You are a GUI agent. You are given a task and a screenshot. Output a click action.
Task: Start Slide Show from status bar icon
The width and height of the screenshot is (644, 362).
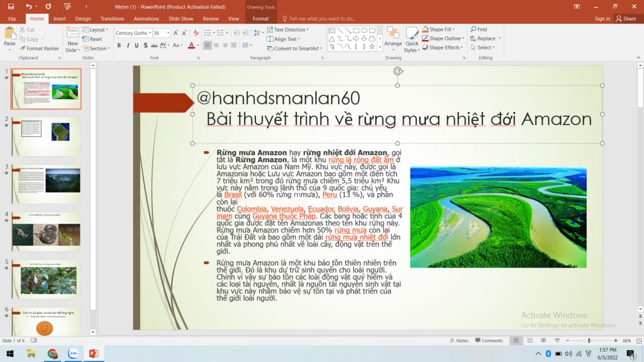point(556,341)
